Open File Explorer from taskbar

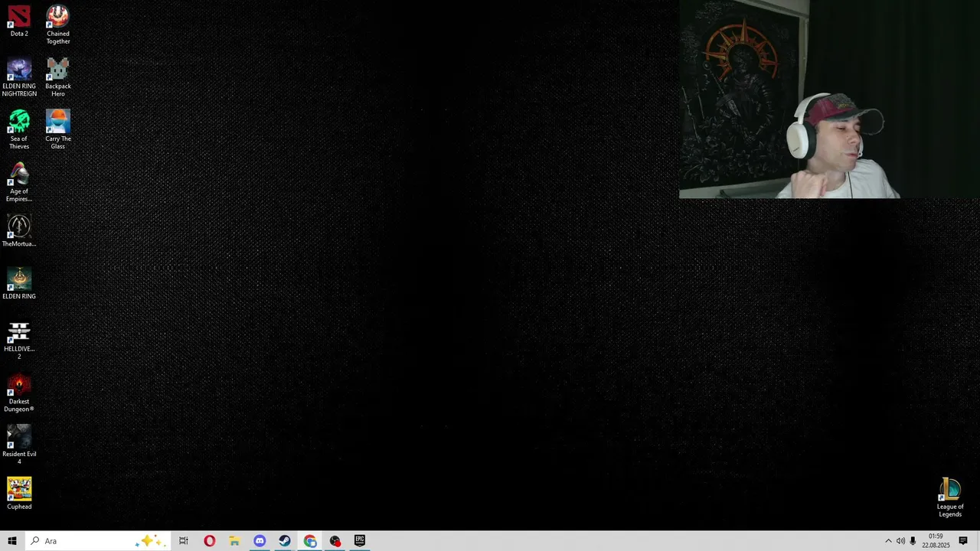(x=234, y=541)
